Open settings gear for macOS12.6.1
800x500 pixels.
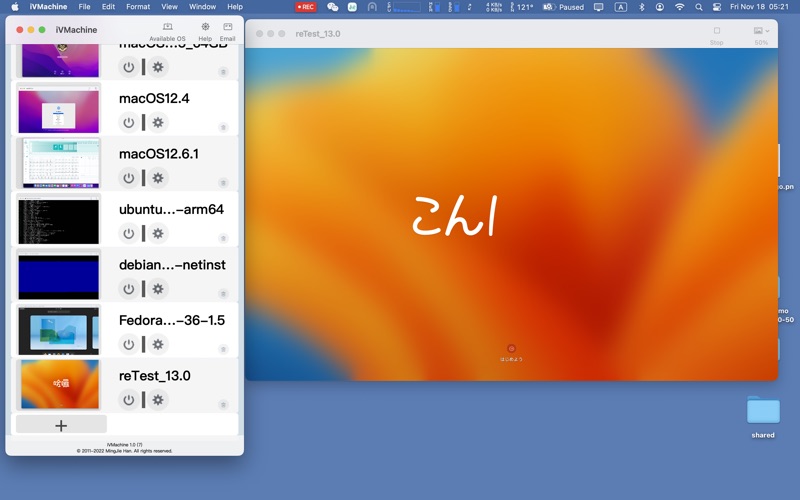[x=158, y=178]
